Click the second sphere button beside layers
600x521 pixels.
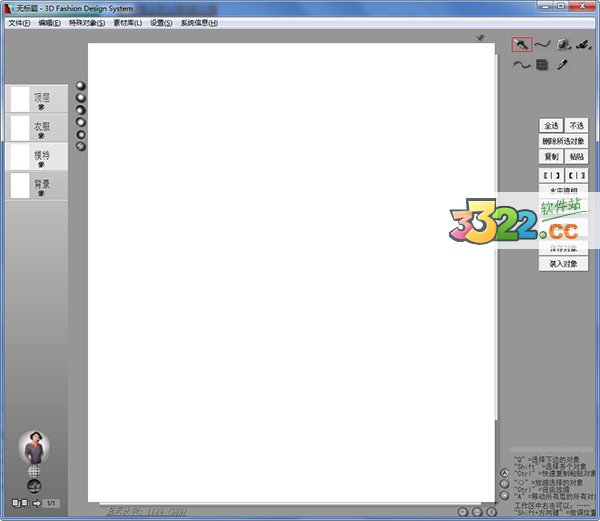pos(81,98)
